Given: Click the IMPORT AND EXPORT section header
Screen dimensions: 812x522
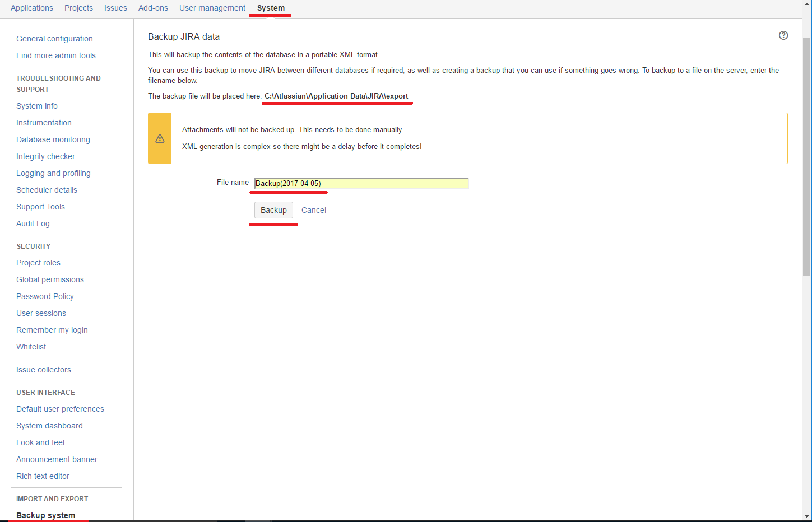Looking at the screenshot, I should pyautogui.click(x=52, y=498).
